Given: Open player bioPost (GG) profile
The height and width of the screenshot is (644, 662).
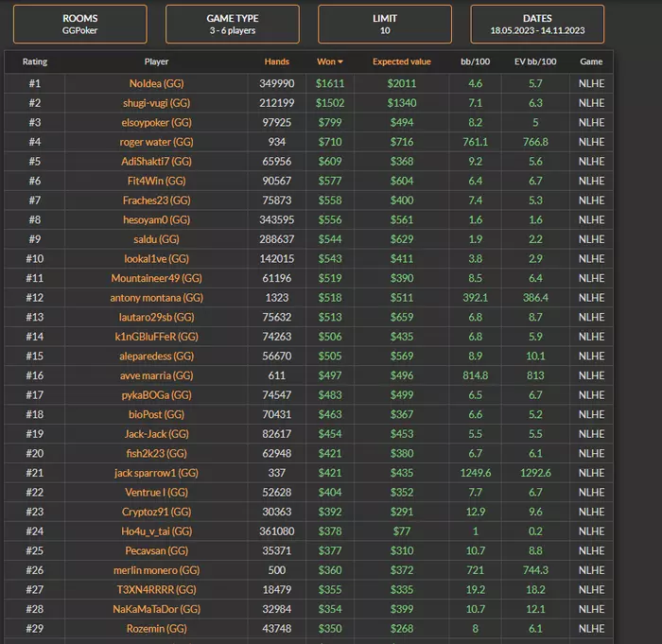Looking at the screenshot, I should 156,414.
